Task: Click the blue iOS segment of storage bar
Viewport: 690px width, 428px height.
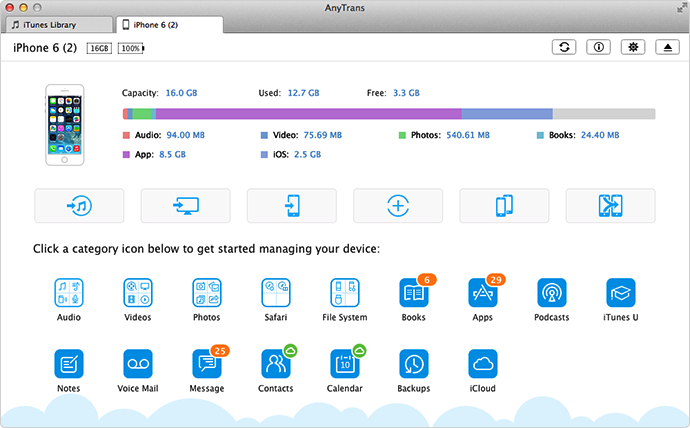Action: click(x=507, y=114)
